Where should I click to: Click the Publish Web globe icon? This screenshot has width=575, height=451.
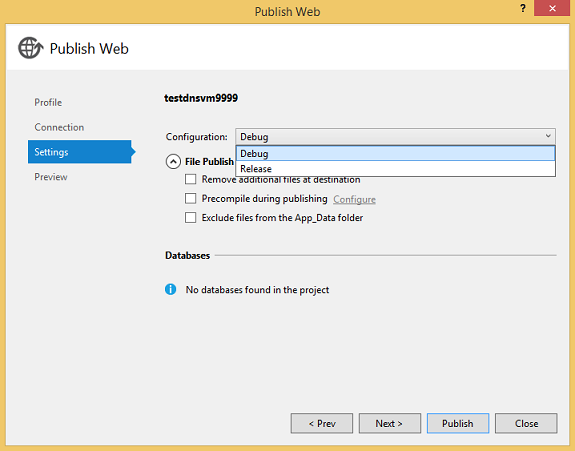30,48
